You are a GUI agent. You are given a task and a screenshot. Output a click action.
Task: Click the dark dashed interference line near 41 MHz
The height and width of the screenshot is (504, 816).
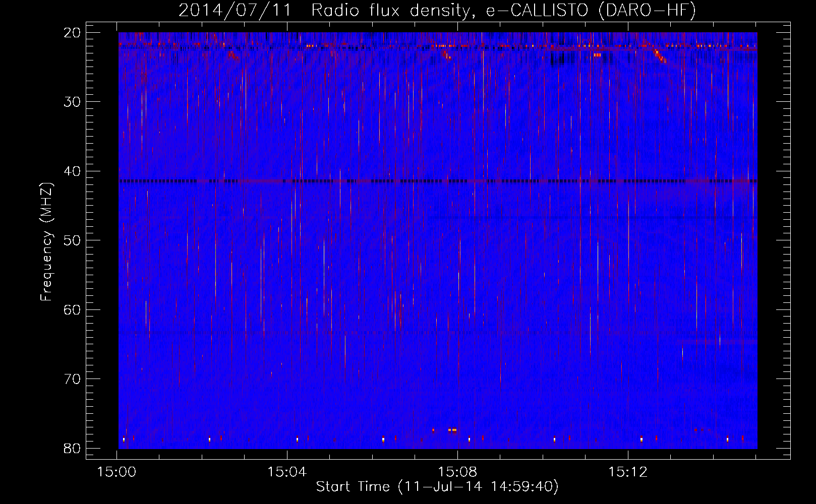(438, 180)
